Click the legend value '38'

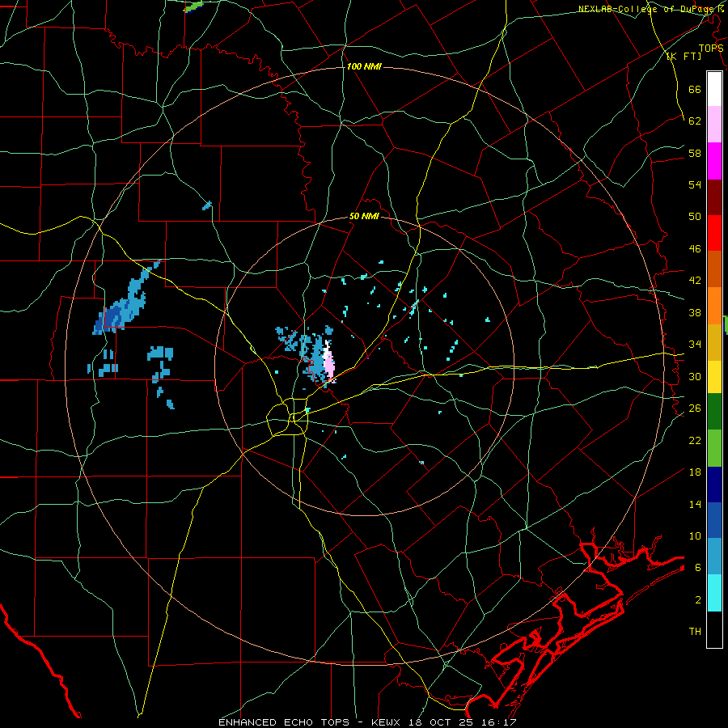coord(695,312)
